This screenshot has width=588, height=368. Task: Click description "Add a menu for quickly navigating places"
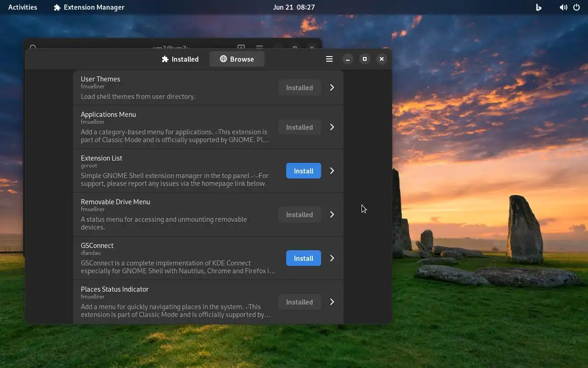pos(175,310)
